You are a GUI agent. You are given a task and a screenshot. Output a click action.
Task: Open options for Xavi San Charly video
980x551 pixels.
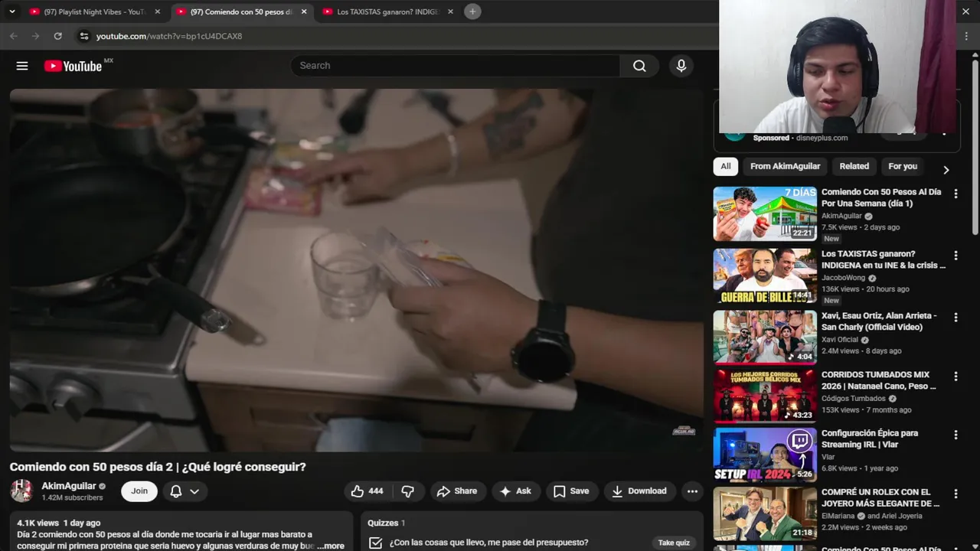(955, 317)
